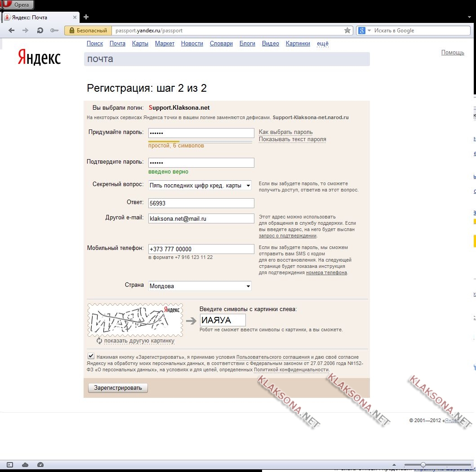
Task: Toggle Показывать текст пароля
Action: pyautogui.click(x=292, y=139)
